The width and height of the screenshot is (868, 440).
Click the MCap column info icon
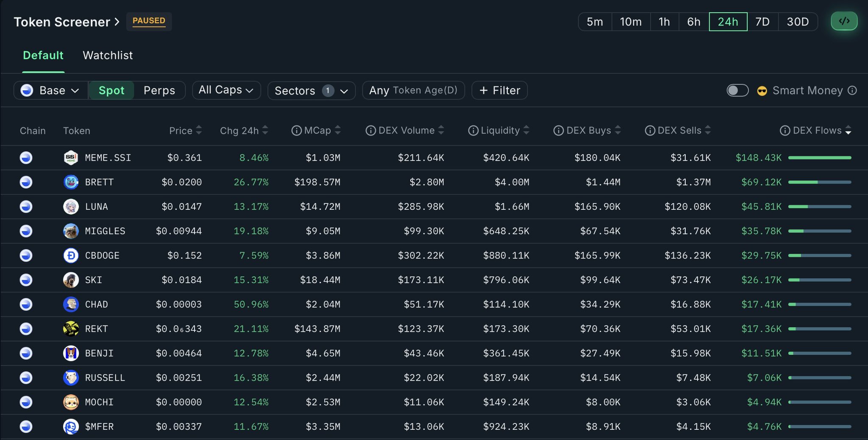296,131
